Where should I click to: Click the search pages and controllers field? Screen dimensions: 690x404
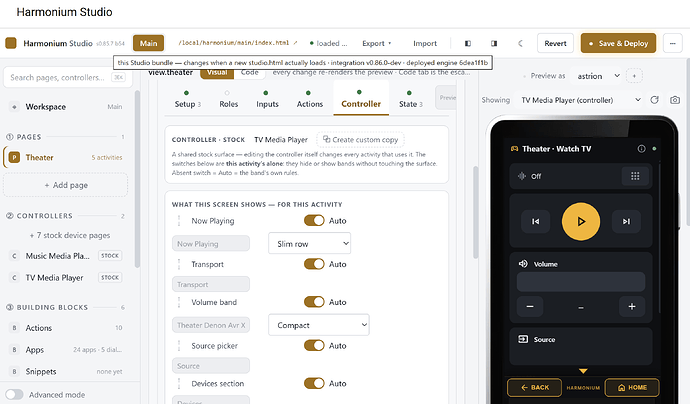(x=68, y=77)
